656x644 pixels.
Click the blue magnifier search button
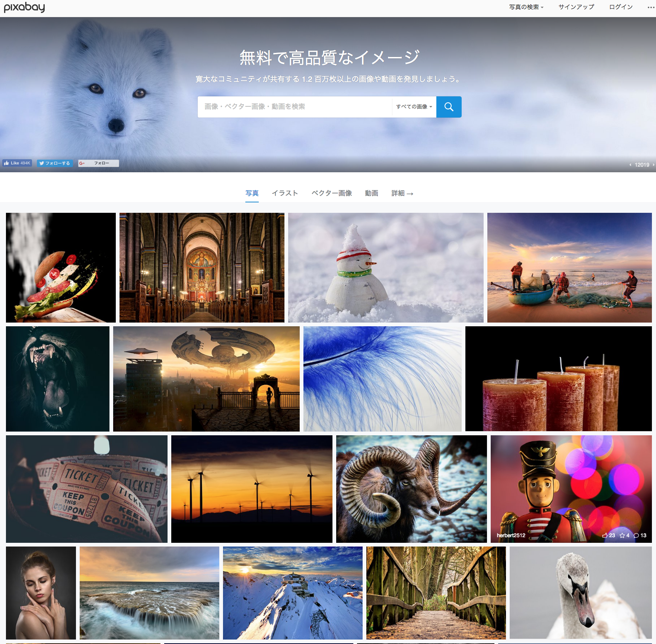[x=449, y=107]
